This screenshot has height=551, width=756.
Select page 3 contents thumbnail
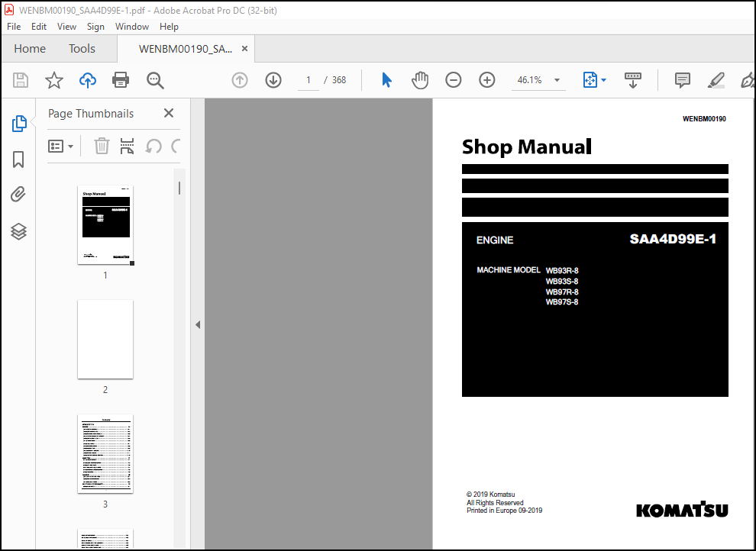pyautogui.click(x=105, y=454)
